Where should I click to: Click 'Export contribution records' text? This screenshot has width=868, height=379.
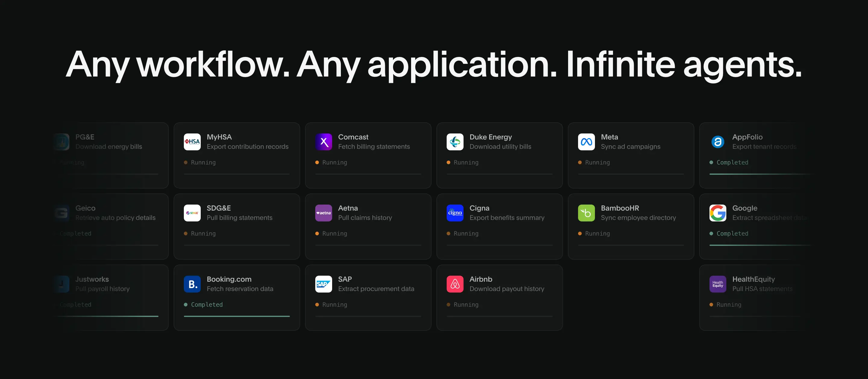(248, 146)
